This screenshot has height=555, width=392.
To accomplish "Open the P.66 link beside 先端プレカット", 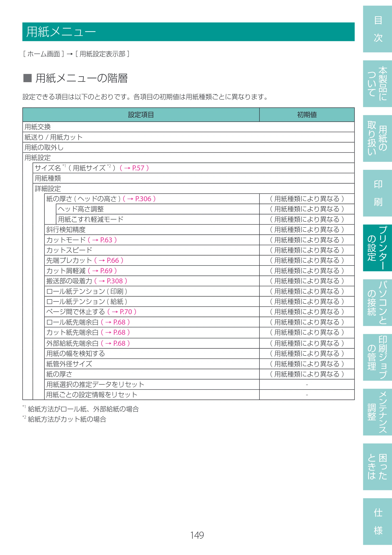I will click(x=109, y=260).
